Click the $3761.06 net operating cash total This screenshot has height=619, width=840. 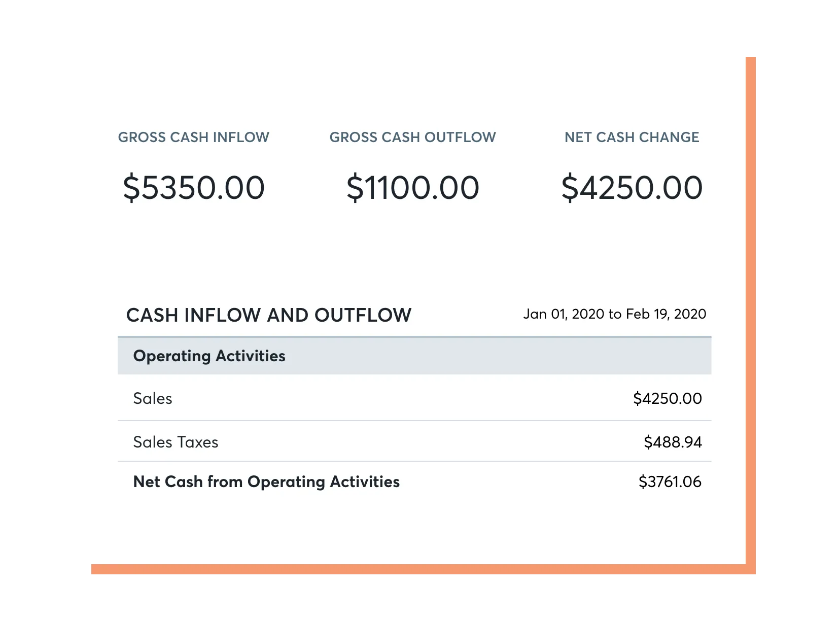point(670,482)
